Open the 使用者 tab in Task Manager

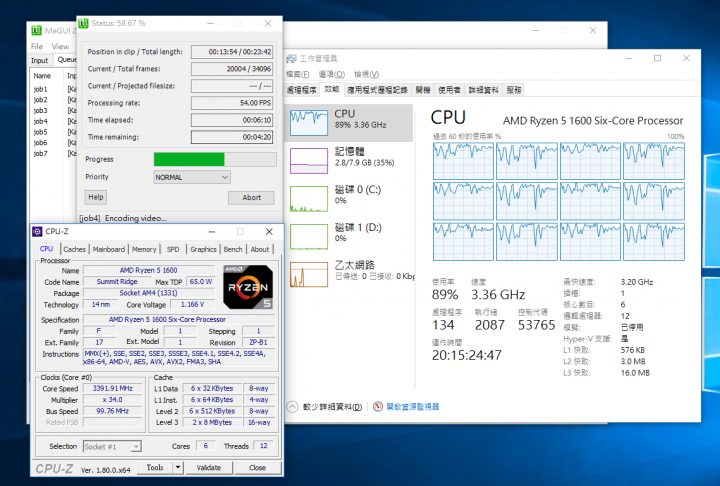pyautogui.click(x=449, y=90)
